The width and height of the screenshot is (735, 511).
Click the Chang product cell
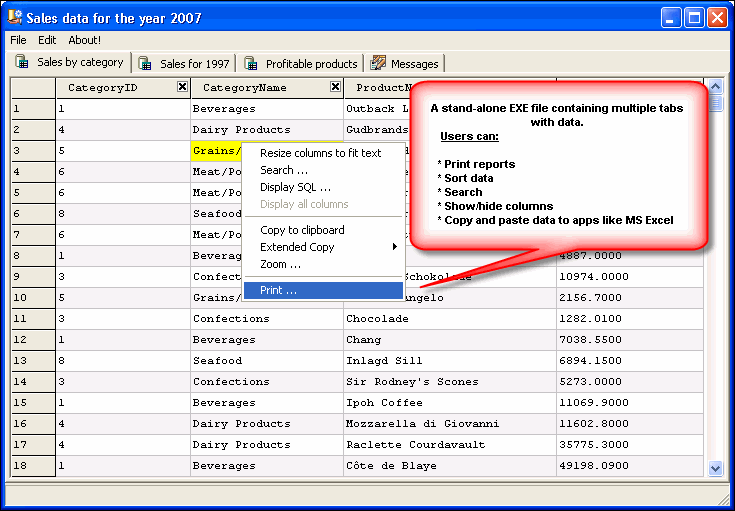(x=450, y=339)
